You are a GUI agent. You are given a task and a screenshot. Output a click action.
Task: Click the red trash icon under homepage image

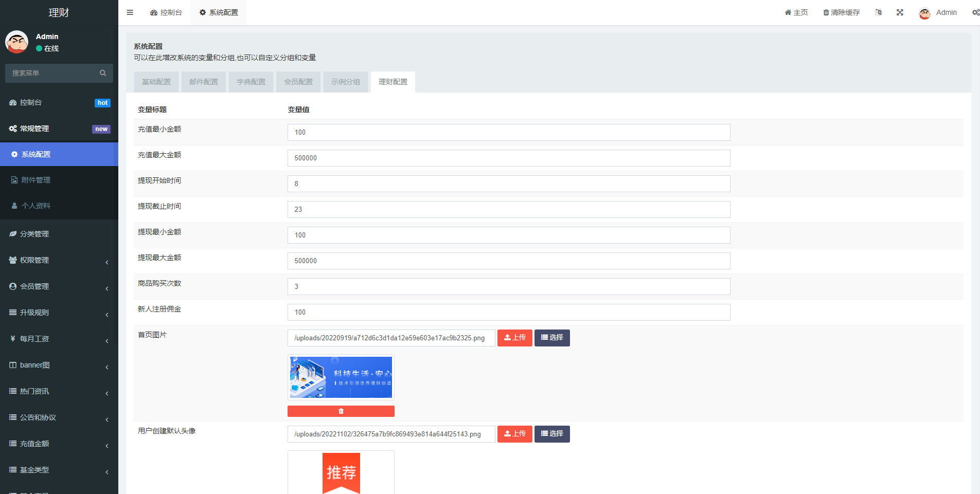[x=341, y=411]
